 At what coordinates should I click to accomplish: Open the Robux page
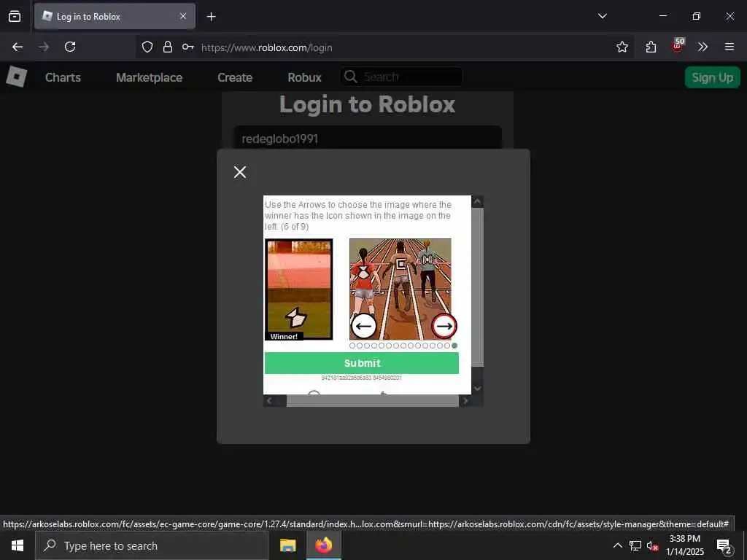click(304, 77)
